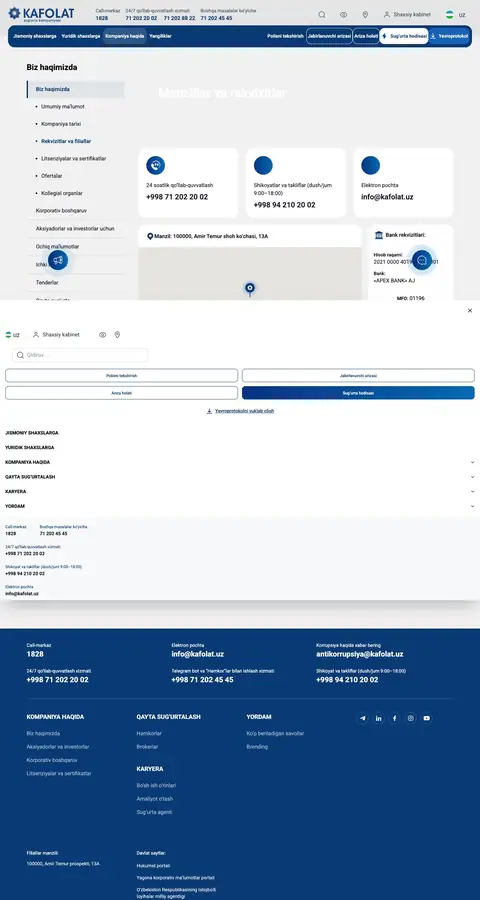Open footer Ko'p beriladigan savollar link
This screenshot has height=900, width=480.
(275, 734)
